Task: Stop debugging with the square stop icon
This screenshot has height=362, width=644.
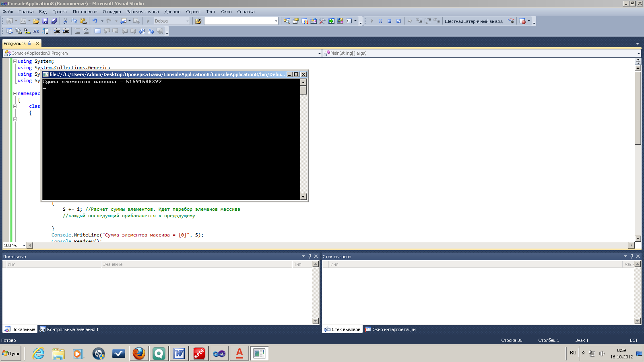Action: (x=389, y=21)
